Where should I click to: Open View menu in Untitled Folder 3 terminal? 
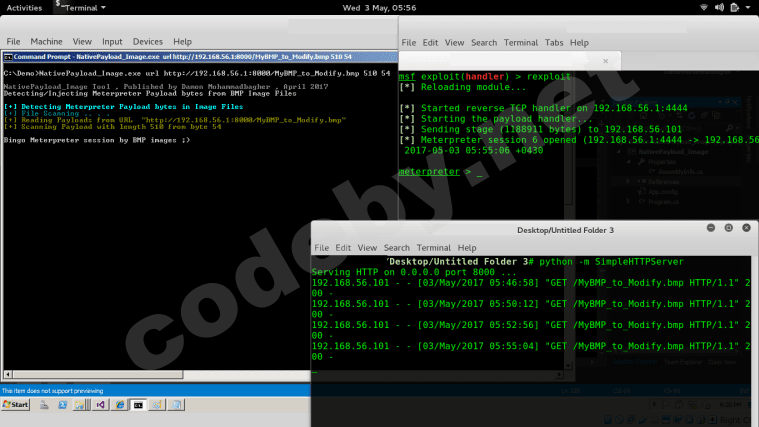pos(367,247)
